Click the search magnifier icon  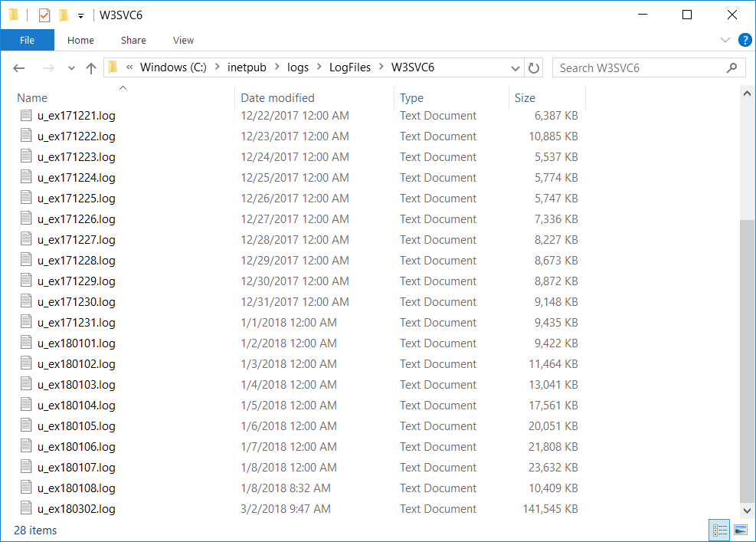click(732, 68)
